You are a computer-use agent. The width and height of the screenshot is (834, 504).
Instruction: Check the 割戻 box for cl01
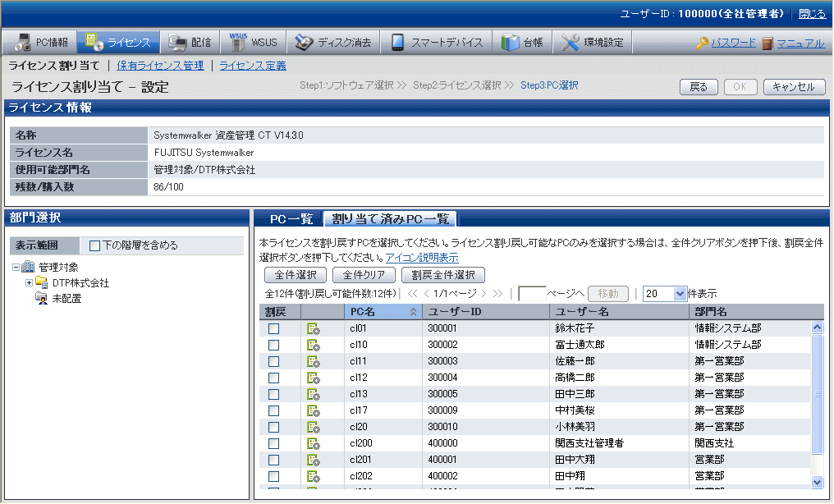[274, 328]
